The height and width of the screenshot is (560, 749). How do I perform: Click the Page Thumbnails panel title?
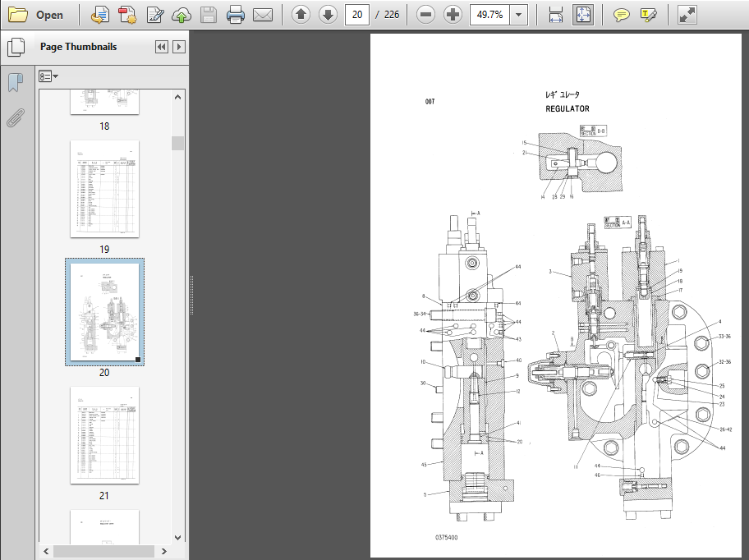click(78, 47)
